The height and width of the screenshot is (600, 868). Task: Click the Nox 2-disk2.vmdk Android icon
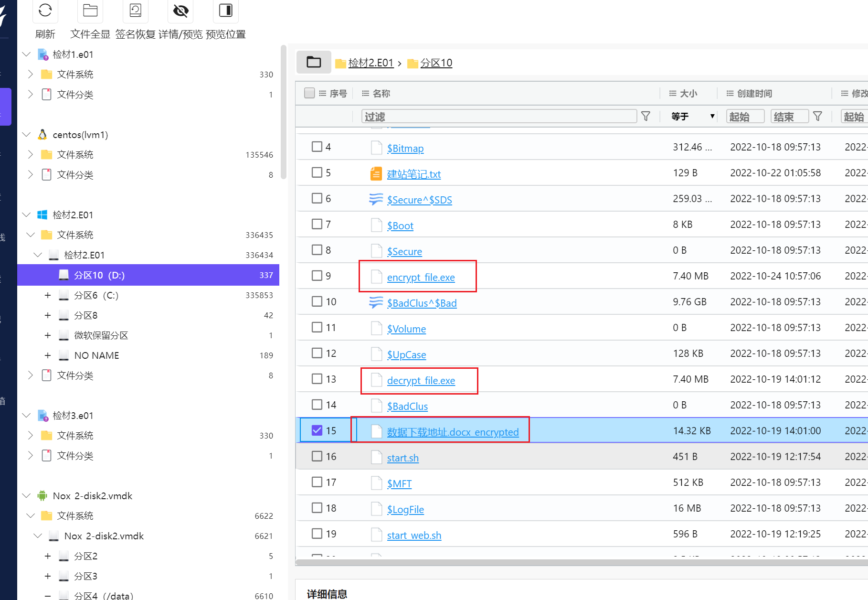tap(42, 496)
